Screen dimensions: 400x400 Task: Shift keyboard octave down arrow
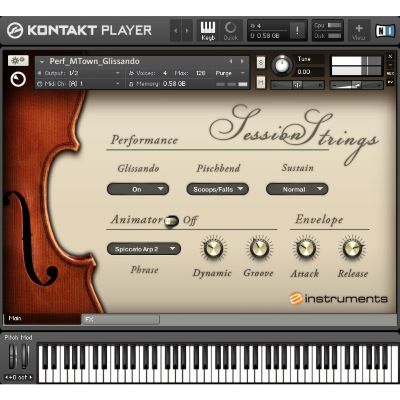pyautogui.click(x=7, y=378)
